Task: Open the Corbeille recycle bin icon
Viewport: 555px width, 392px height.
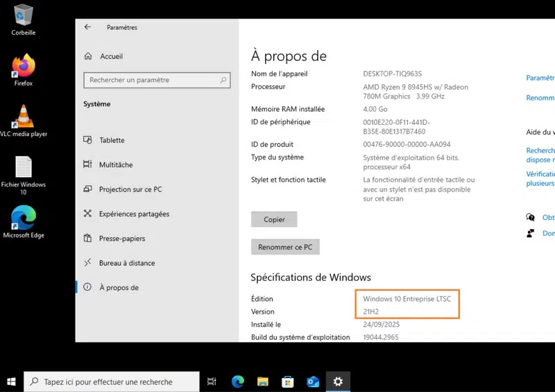Action: tap(24, 20)
